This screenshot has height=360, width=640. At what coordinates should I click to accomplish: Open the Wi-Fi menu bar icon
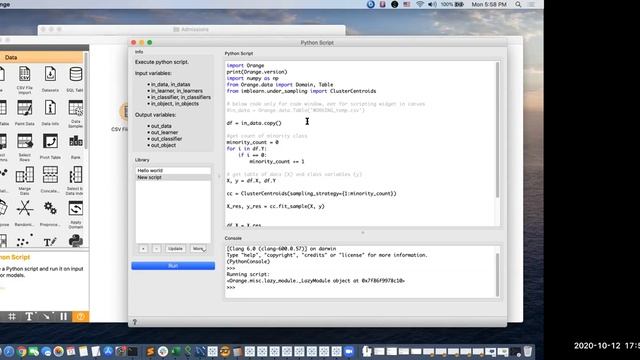point(420,4)
